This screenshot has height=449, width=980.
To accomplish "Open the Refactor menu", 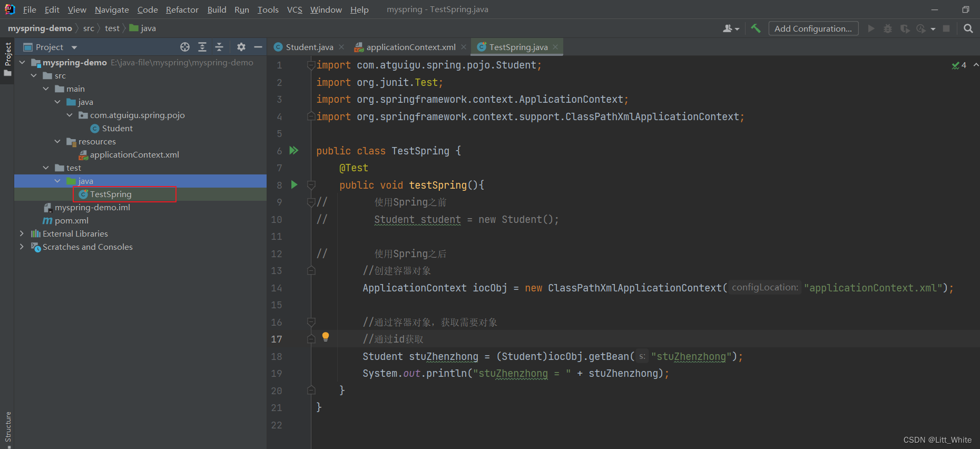I will pyautogui.click(x=182, y=9).
